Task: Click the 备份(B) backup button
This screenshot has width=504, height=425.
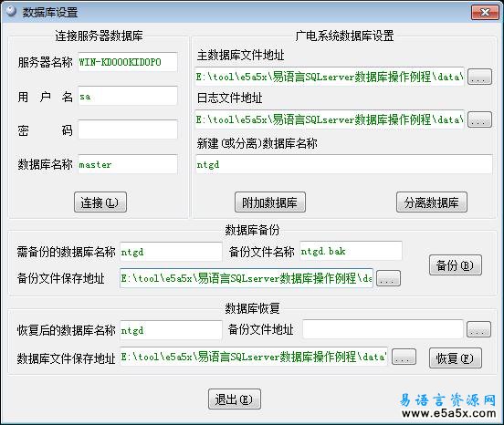Action: click(x=455, y=265)
